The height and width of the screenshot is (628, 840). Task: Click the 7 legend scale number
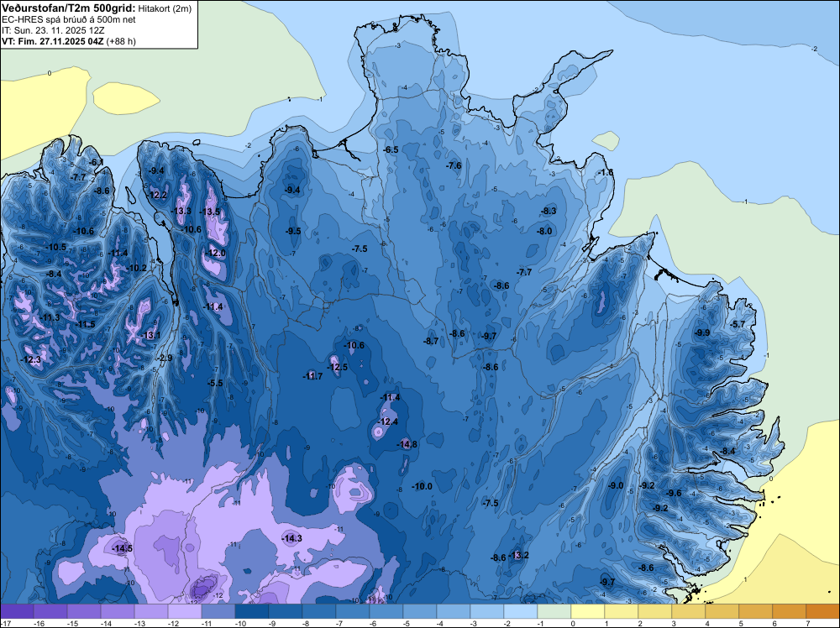808,623
